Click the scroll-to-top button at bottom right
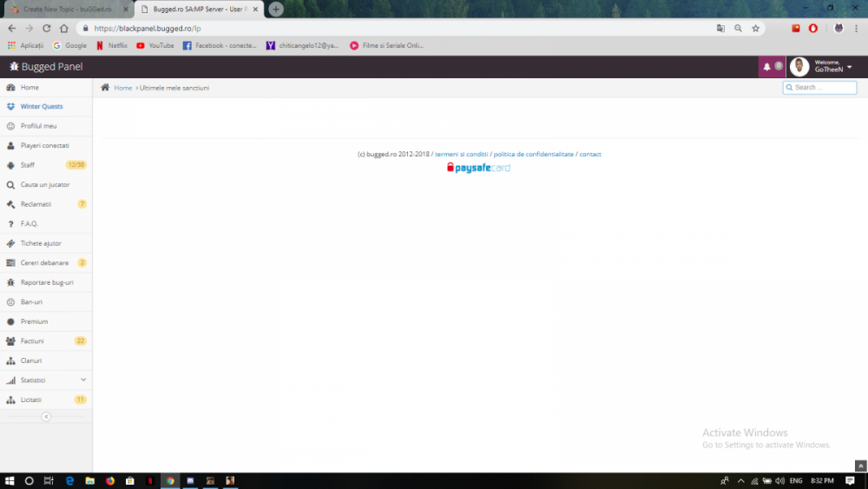 click(x=860, y=466)
